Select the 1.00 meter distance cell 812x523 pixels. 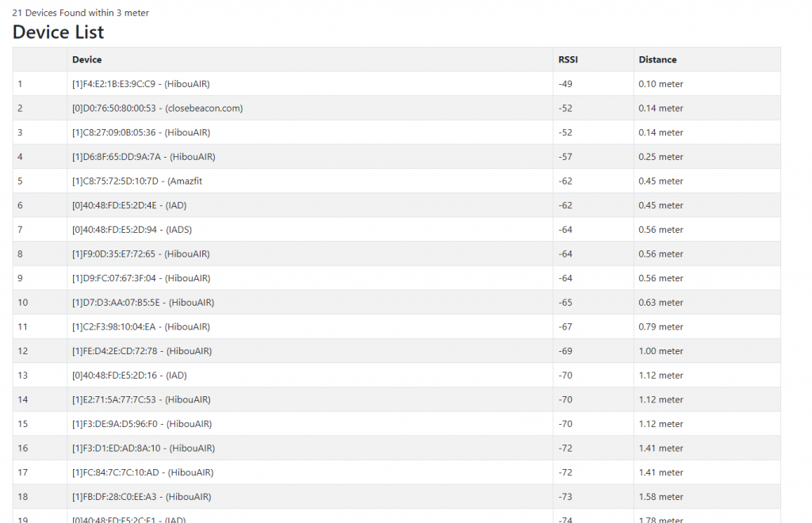(x=661, y=351)
